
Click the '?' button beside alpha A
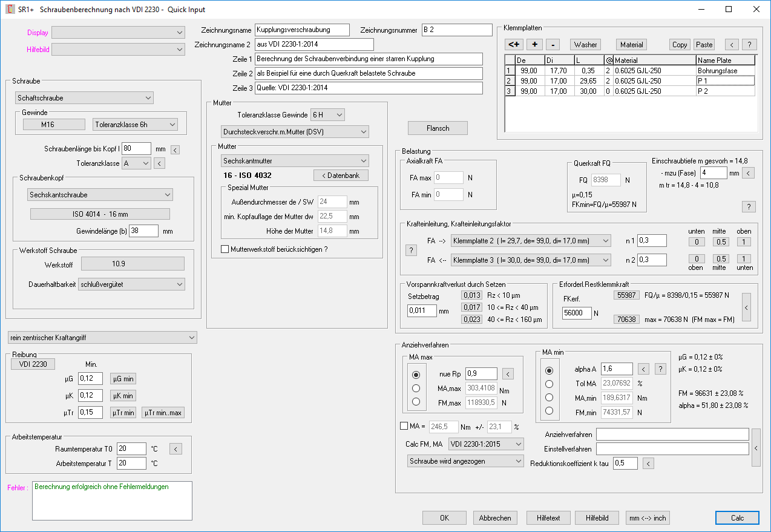tap(660, 369)
